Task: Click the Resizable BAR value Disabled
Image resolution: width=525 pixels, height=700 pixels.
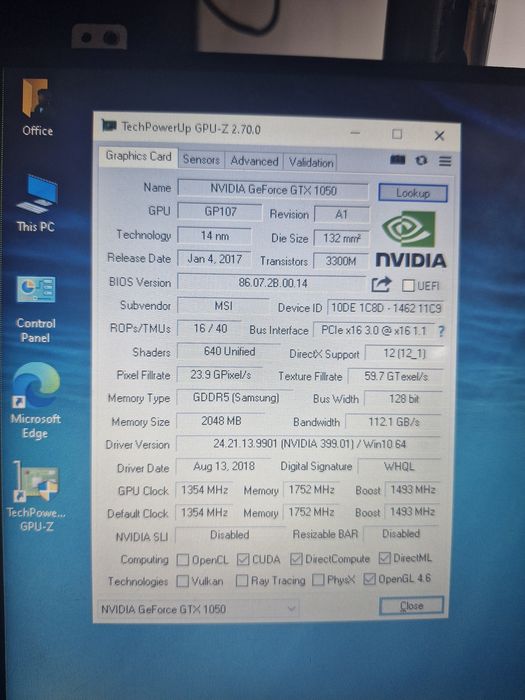Action: [x=401, y=533]
